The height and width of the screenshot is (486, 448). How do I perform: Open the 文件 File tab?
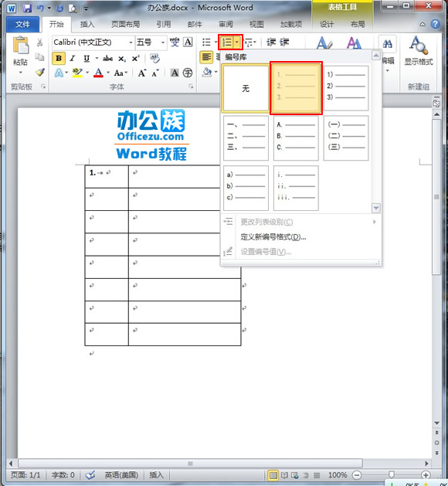point(22,25)
